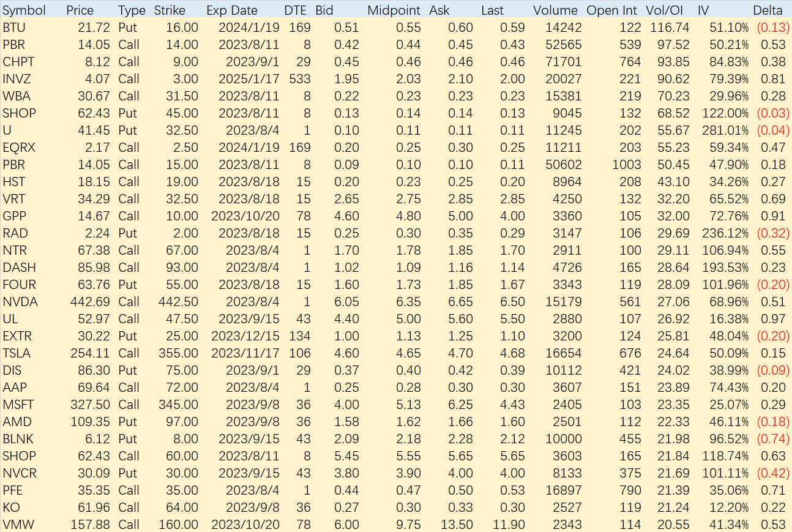Select the Midpoint column header
Screen dimensions: 792x532
point(394,10)
